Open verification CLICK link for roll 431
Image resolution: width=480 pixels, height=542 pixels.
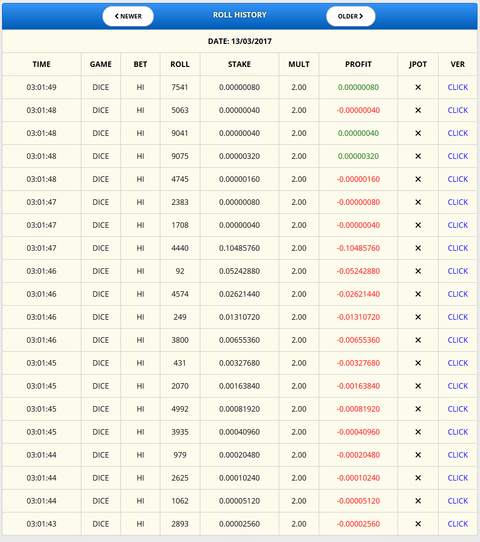[x=458, y=363]
